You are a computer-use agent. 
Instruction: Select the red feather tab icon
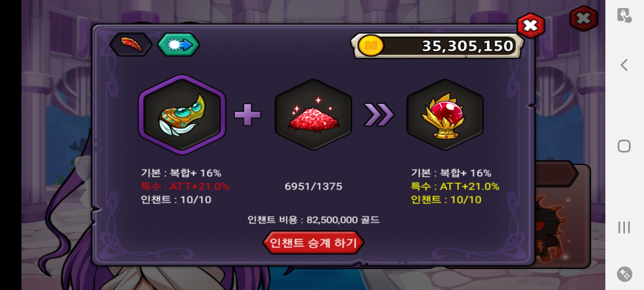(131, 45)
